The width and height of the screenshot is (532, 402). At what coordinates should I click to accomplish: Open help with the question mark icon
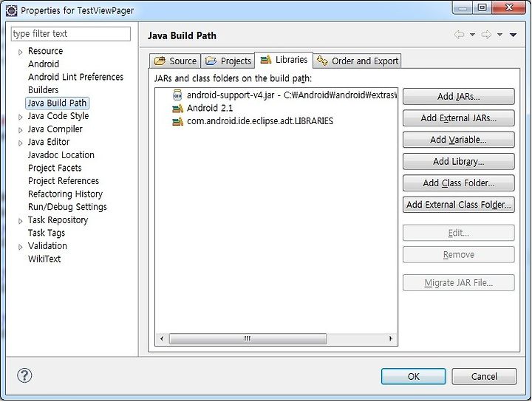point(24,375)
